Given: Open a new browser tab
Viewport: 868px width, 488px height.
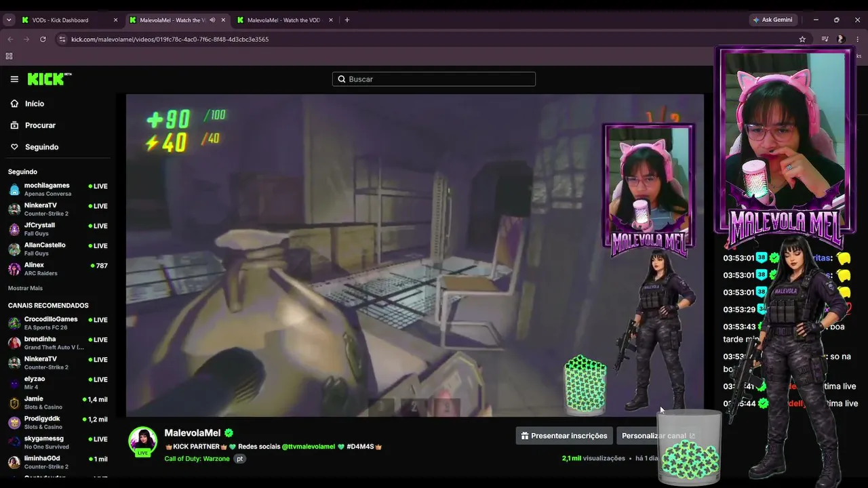Looking at the screenshot, I should click(347, 20).
